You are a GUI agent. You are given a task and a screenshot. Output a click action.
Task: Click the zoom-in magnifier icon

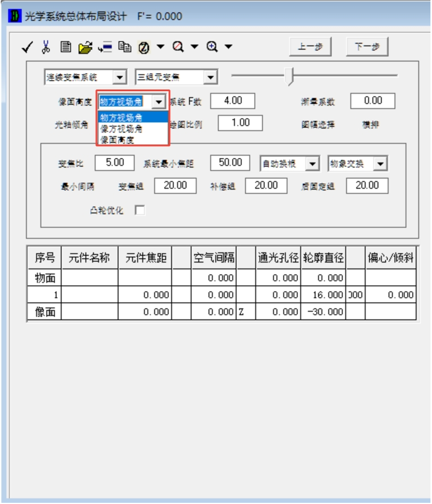(212, 47)
